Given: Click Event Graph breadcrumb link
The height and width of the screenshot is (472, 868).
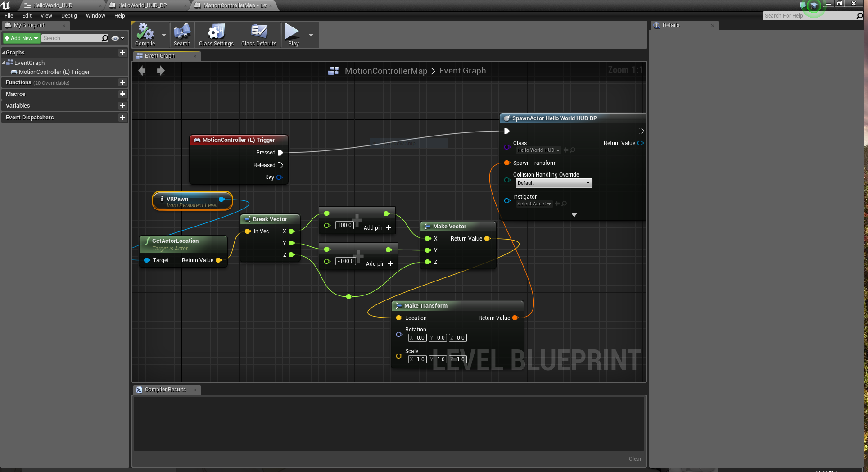Looking at the screenshot, I should (x=462, y=71).
